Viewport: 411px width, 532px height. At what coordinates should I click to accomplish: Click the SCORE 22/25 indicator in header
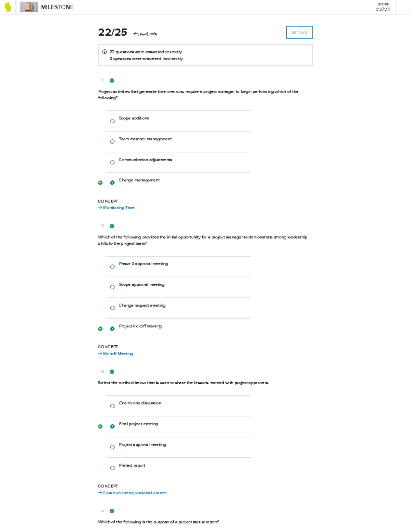tap(383, 8)
